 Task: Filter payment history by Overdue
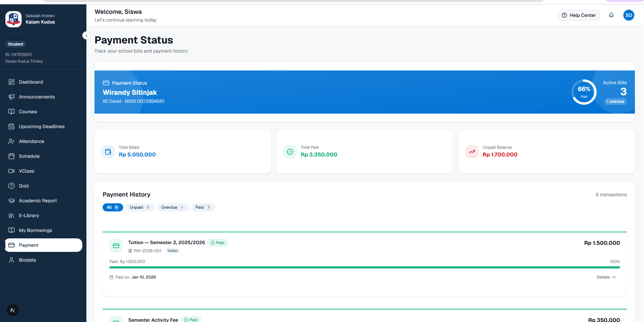[x=173, y=207]
